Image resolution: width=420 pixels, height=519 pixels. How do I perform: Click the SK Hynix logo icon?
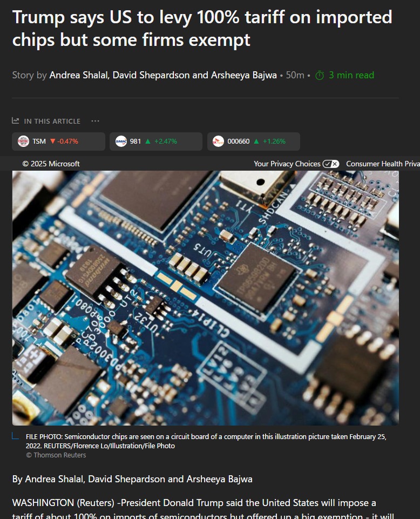tap(218, 141)
